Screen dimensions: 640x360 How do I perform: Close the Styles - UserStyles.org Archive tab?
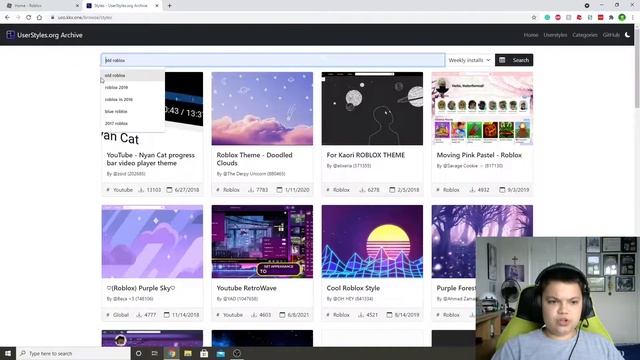(157, 6)
